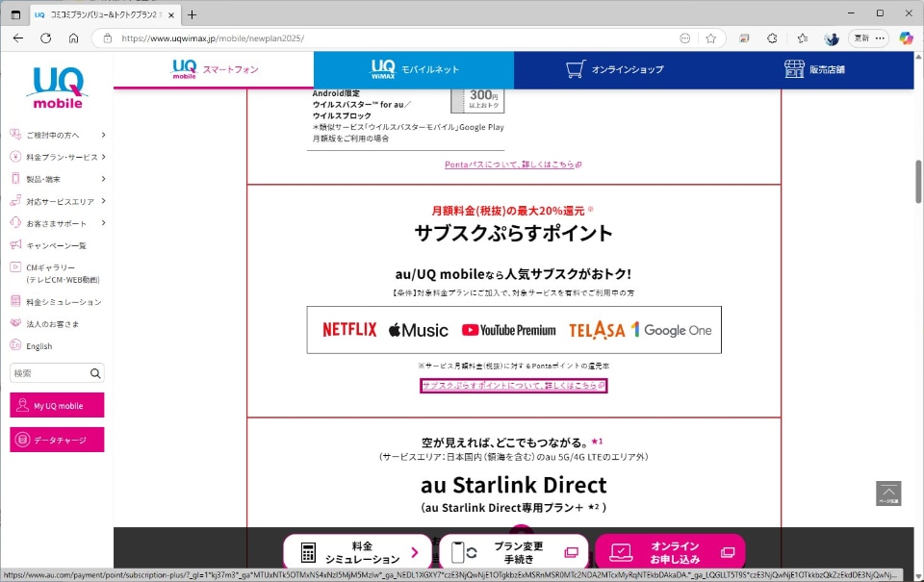Viewport: 924px width, 582px height.
Task: Add this page to favorites star
Action: pyautogui.click(x=710, y=38)
